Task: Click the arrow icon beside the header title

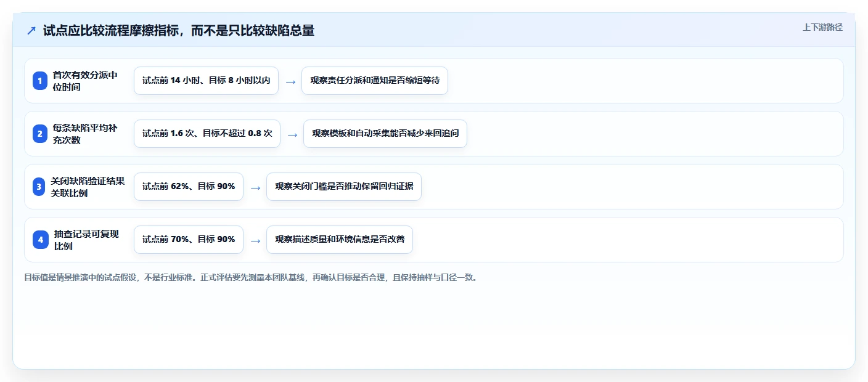Action: point(31,31)
